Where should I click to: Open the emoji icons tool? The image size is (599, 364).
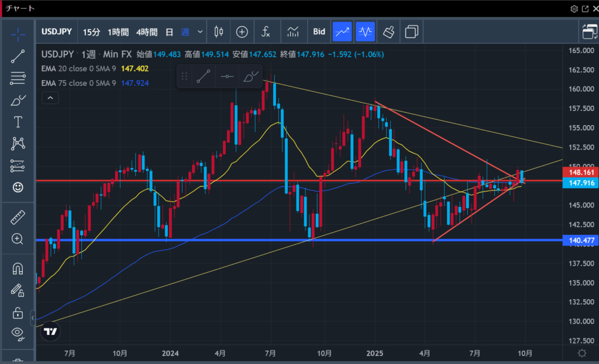(18, 188)
